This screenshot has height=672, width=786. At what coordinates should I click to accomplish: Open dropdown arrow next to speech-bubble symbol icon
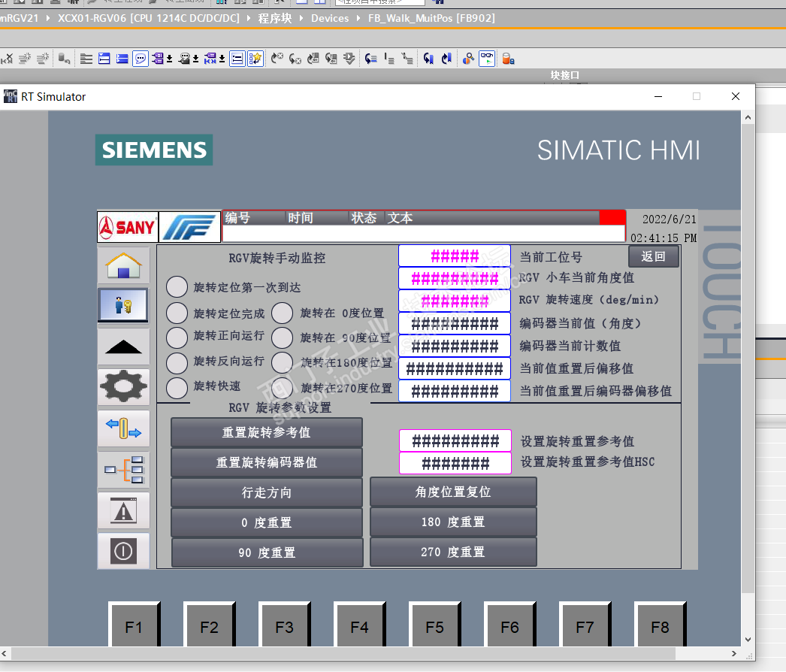pyautogui.click(x=196, y=59)
